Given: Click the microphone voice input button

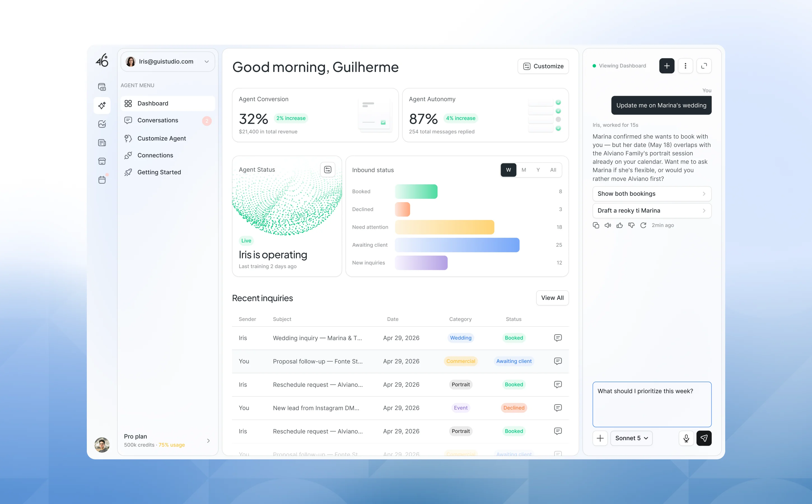Looking at the screenshot, I should (x=686, y=438).
